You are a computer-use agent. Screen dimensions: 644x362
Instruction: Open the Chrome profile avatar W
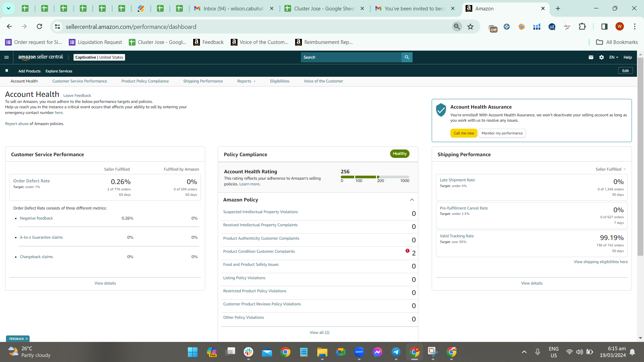tap(620, 26)
